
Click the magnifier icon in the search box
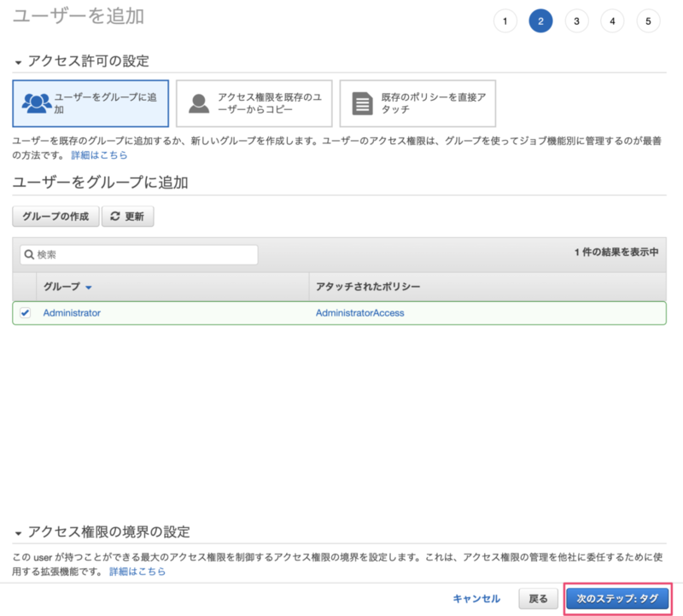(29, 254)
